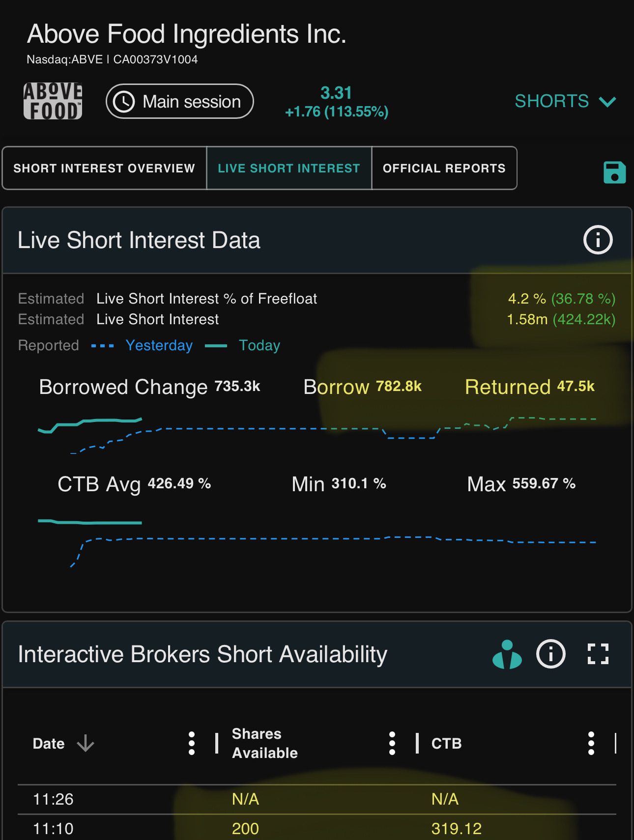Switch to Official Reports tab

(x=444, y=168)
